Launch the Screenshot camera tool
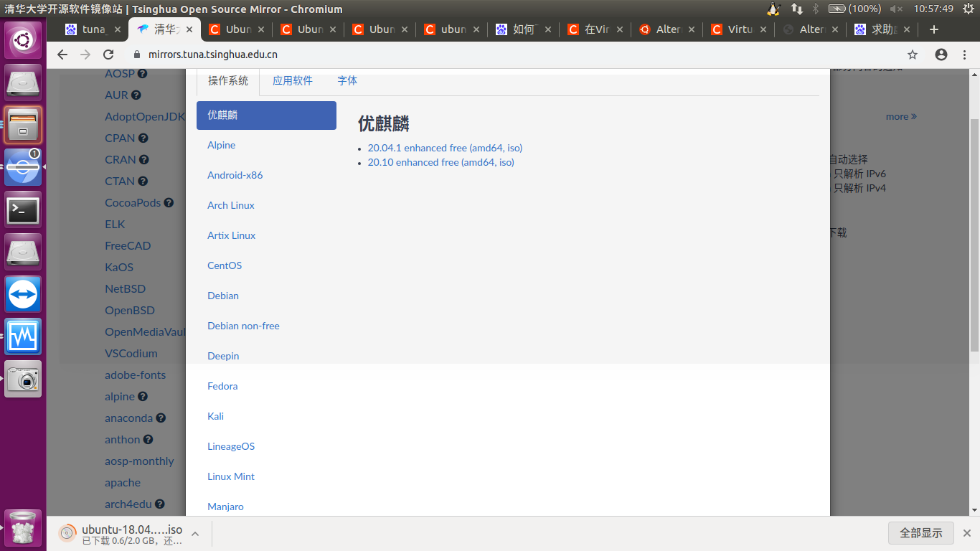 point(23,380)
